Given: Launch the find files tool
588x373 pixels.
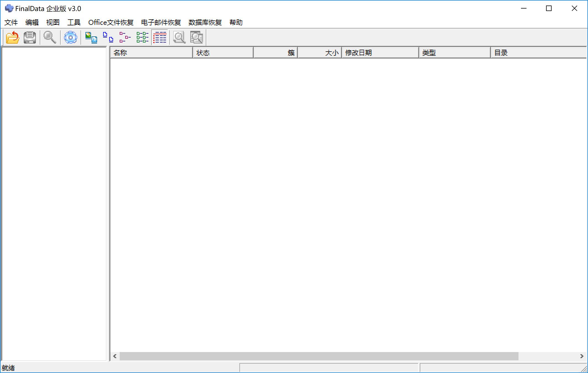Looking at the screenshot, I should coord(49,37).
